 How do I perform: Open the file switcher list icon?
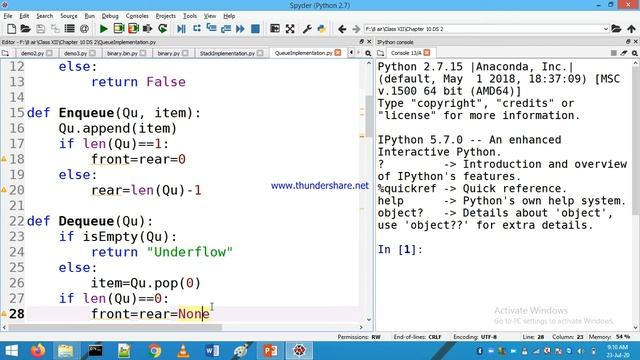(70, 29)
